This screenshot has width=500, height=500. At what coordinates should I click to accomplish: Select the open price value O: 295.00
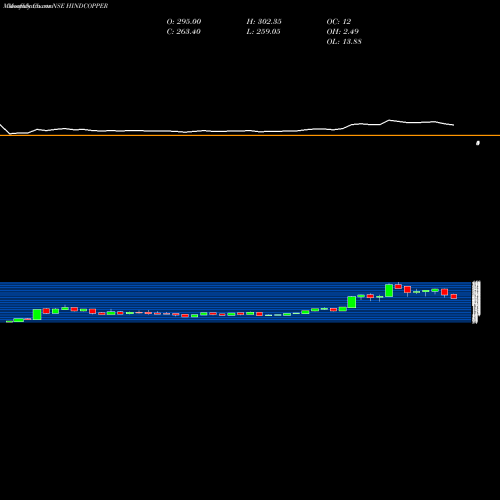coord(184,21)
